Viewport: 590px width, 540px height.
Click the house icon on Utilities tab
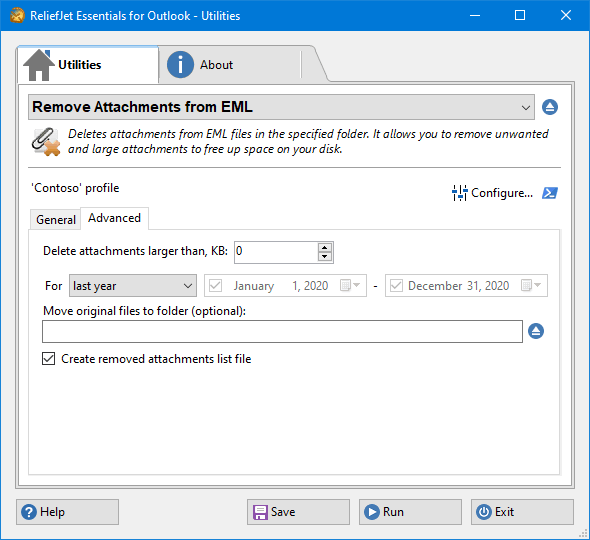tap(39, 65)
